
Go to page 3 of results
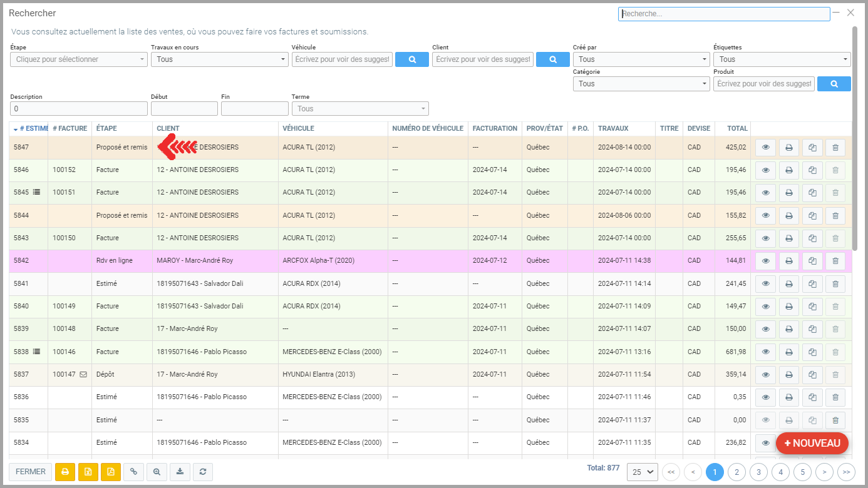tap(758, 472)
